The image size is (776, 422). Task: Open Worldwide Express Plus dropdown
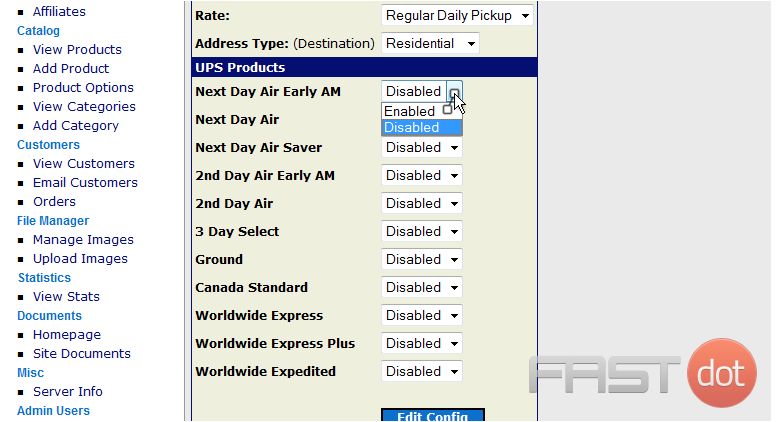(x=422, y=343)
